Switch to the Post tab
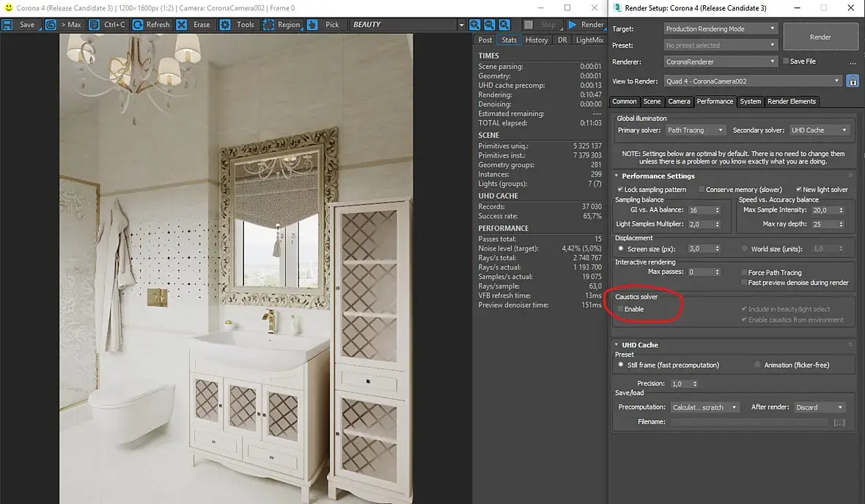This screenshot has width=865, height=504. (485, 40)
